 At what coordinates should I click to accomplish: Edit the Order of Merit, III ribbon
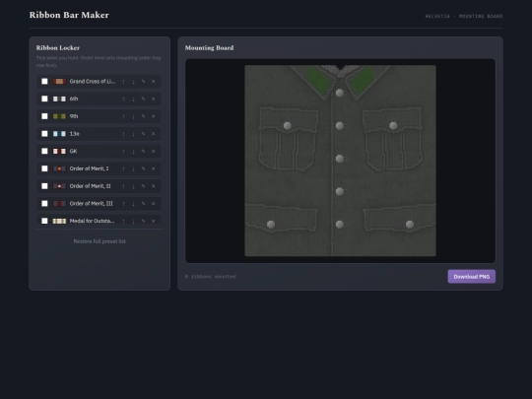[143, 204]
